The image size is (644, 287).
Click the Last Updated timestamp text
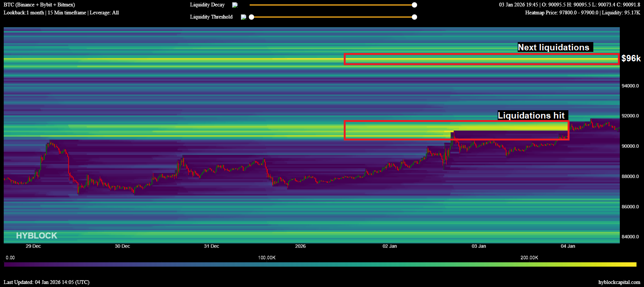47,282
